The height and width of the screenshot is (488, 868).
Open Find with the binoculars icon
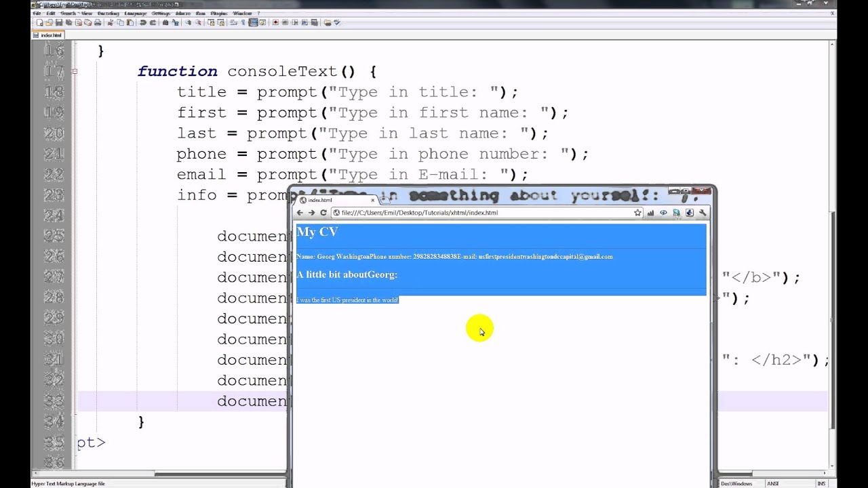click(165, 22)
